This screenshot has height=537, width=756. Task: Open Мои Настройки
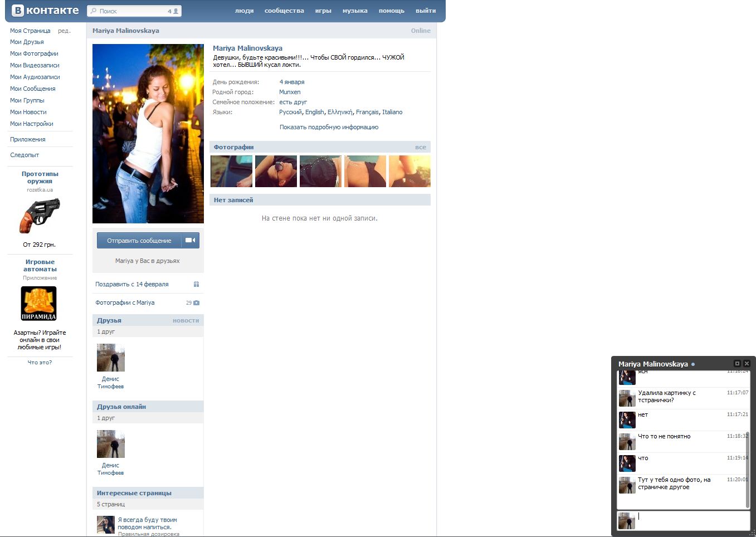point(32,124)
